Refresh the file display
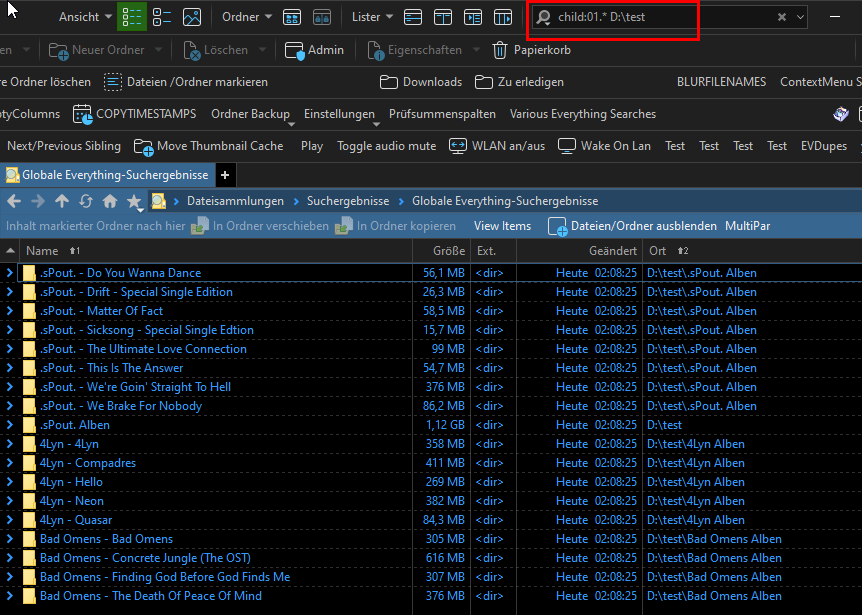The height and width of the screenshot is (615, 862). 86,201
